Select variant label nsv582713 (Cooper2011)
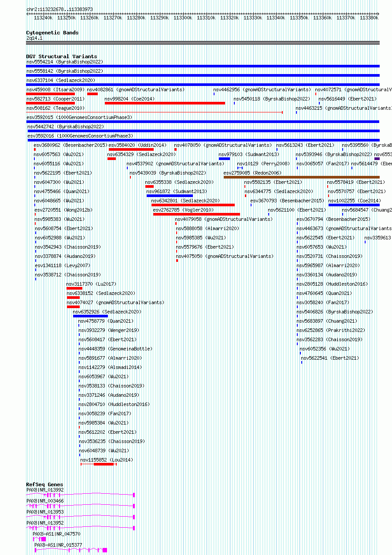 tap(55, 99)
